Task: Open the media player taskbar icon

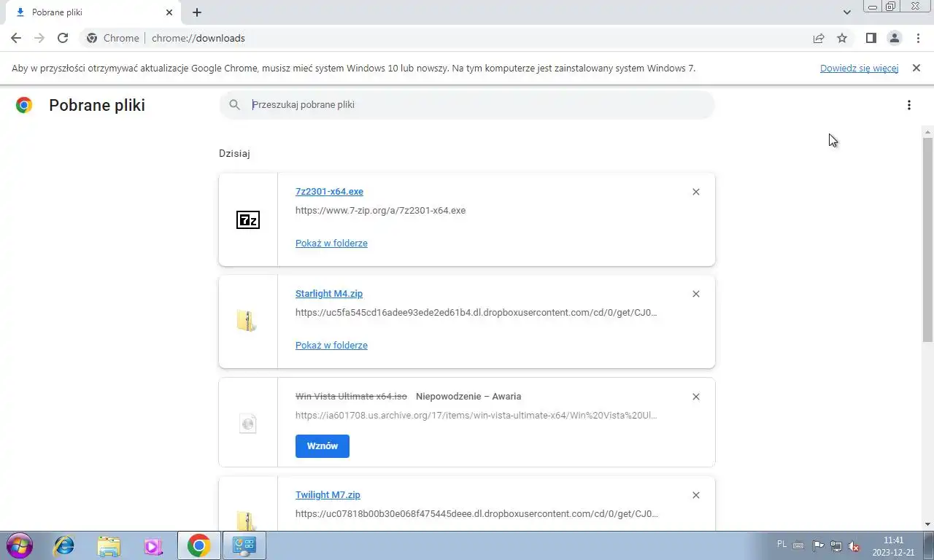Action: click(153, 545)
